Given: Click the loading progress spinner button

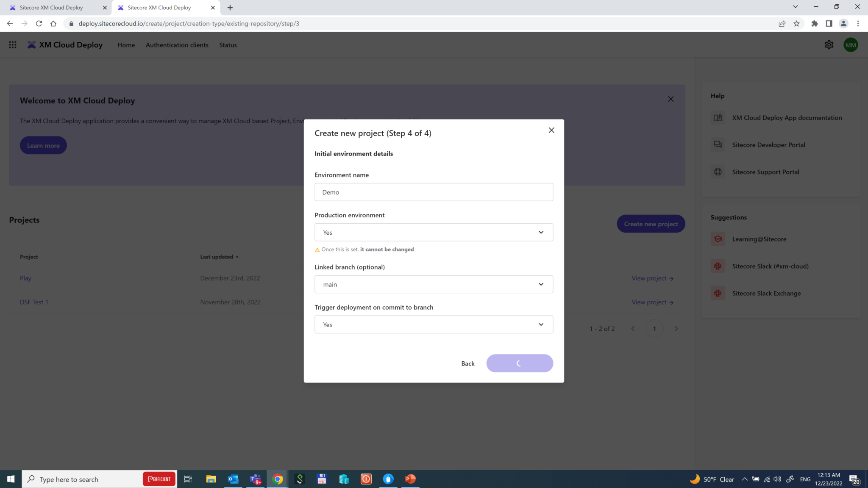Looking at the screenshot, I should click(x=520, y=363).
